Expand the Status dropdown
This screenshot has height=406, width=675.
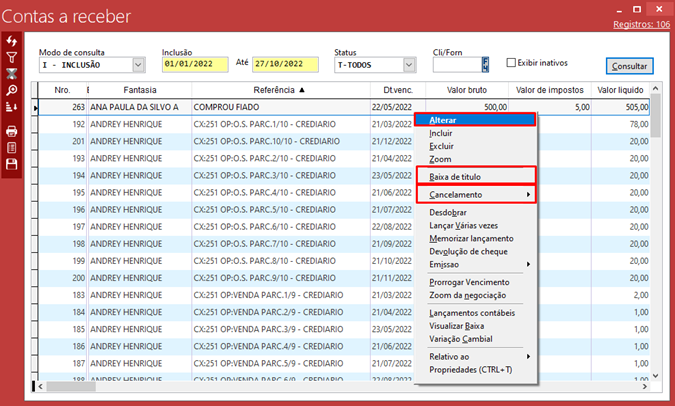[409, 65]
